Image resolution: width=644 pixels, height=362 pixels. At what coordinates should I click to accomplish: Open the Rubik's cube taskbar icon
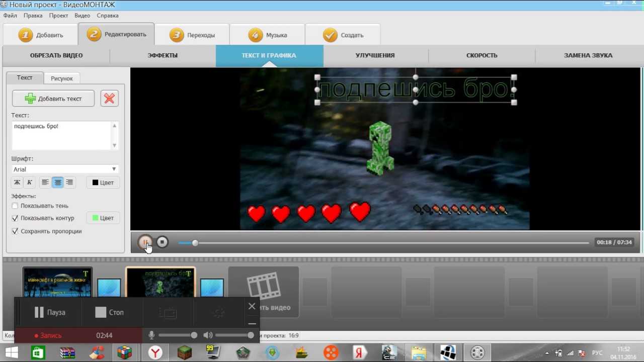pyautogui.click(x=125, y=352)
